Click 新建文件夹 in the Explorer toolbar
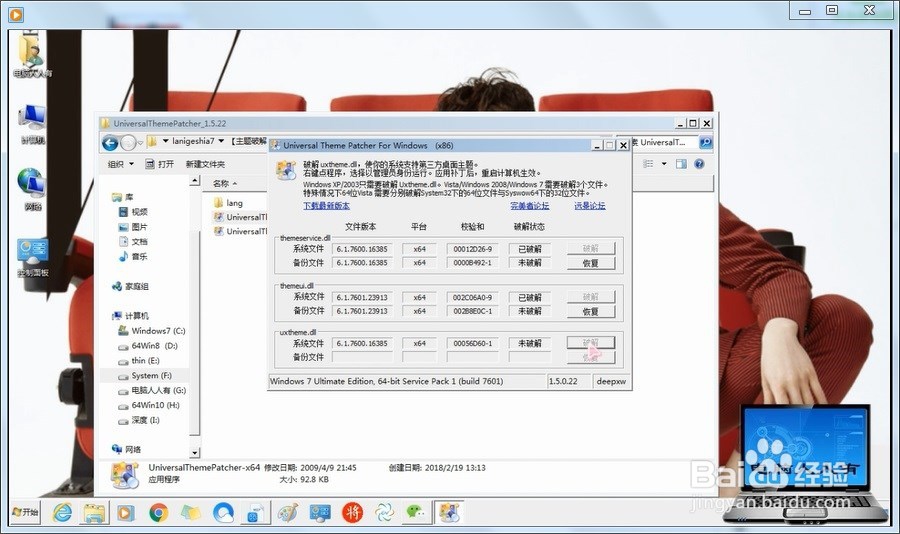This screenshot has height=534, width=900. click(205, 164)
